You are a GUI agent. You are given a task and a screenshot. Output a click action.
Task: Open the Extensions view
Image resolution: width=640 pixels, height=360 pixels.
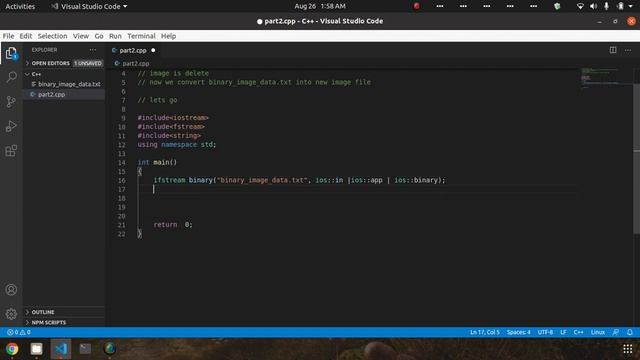(x=11, y=151)
